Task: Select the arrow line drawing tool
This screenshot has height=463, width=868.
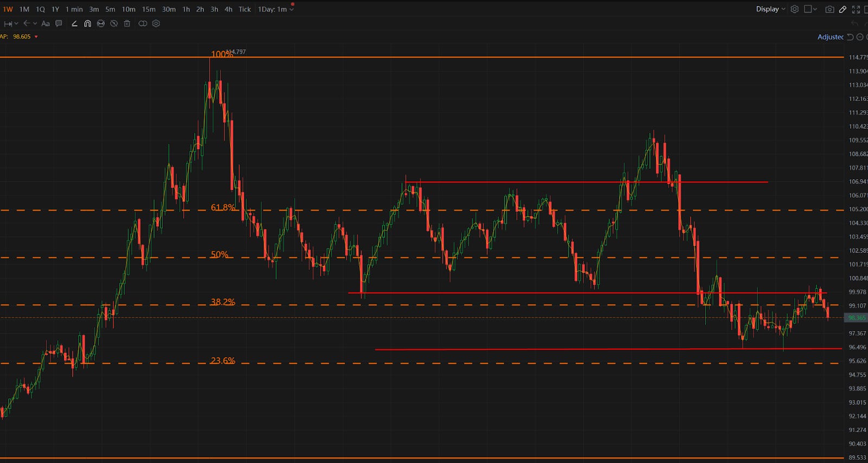Action: tap(26, 23)
